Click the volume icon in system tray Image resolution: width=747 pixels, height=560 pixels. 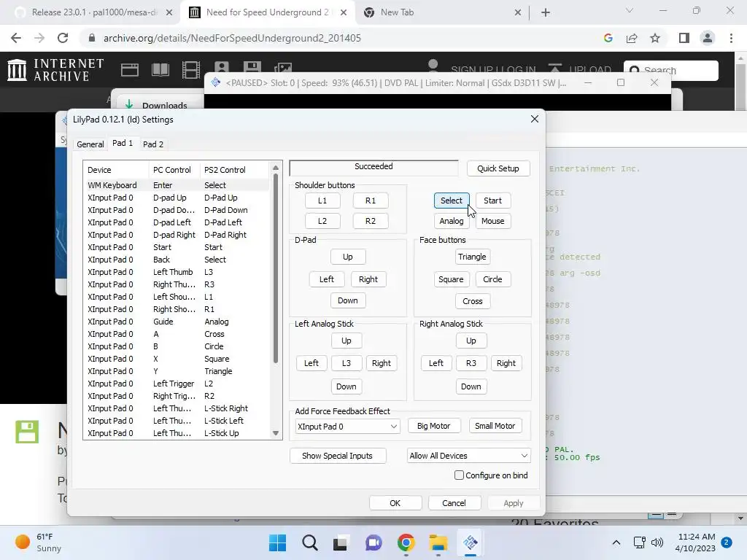click(x=657, y=542)
